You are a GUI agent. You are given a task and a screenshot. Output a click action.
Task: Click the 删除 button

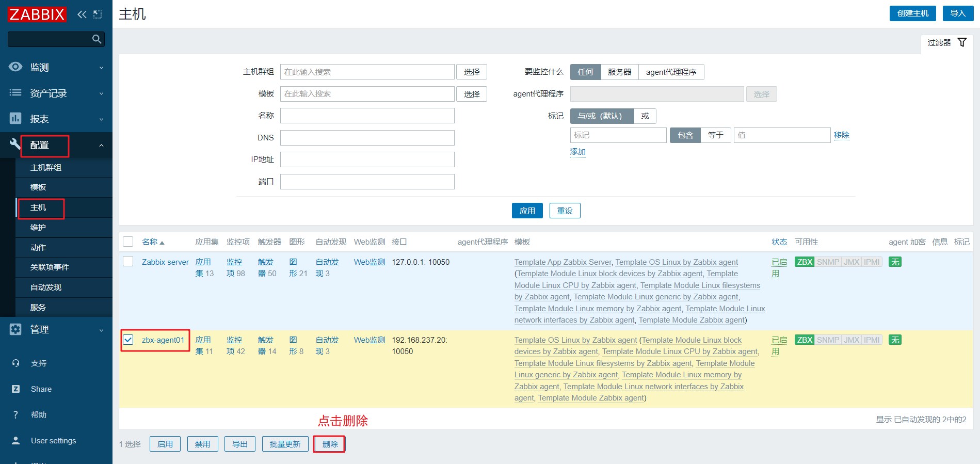330,444
